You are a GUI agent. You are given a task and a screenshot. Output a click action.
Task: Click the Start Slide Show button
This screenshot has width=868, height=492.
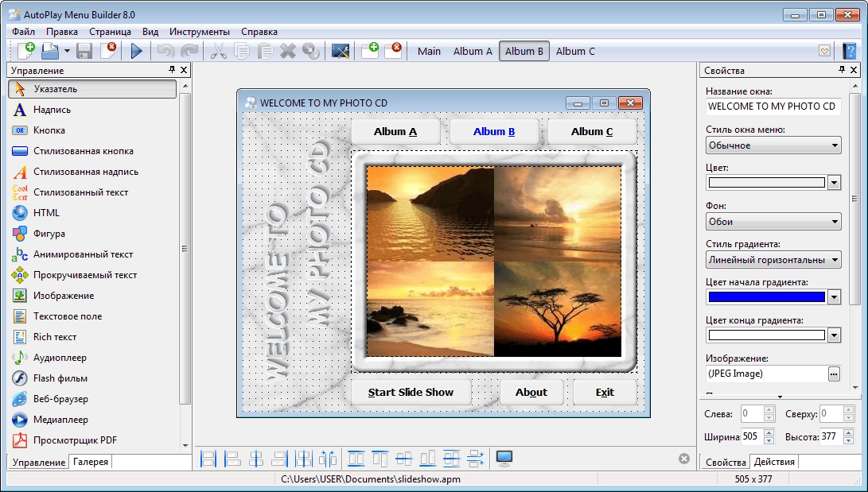[411, 393]
